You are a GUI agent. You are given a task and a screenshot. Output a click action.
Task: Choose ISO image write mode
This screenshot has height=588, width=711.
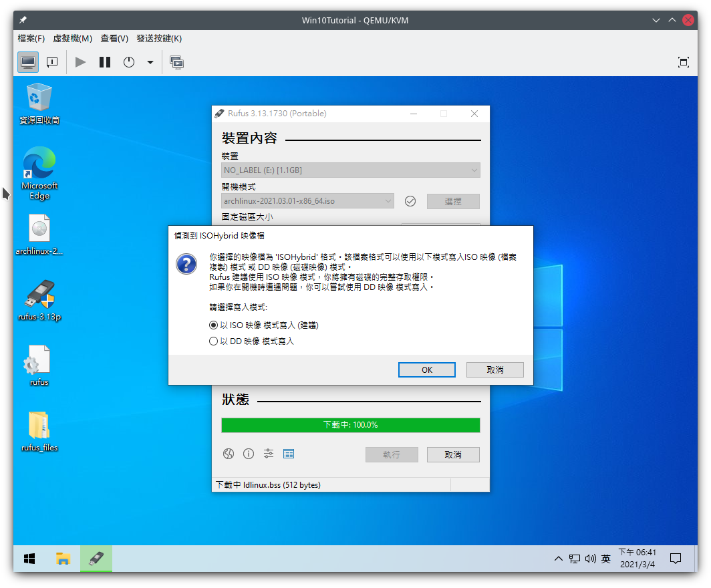pyautogui.click(x=264, y=325)
